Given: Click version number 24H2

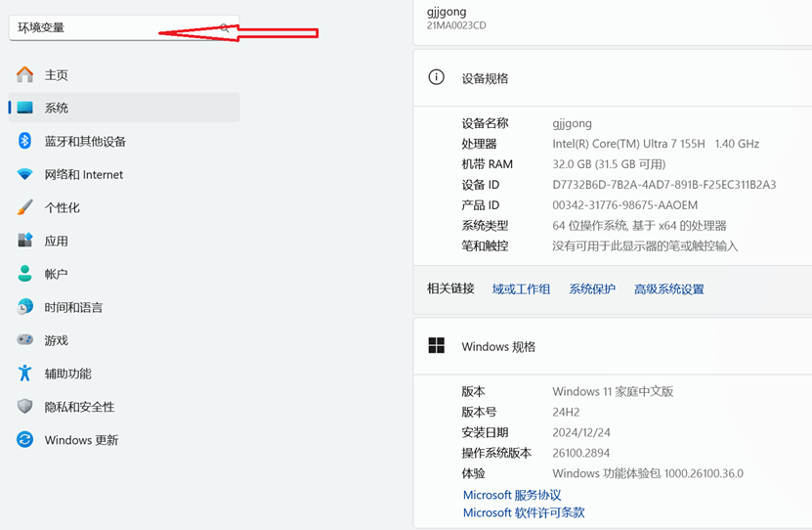Looking at the screenshot, I should point(566,412).
